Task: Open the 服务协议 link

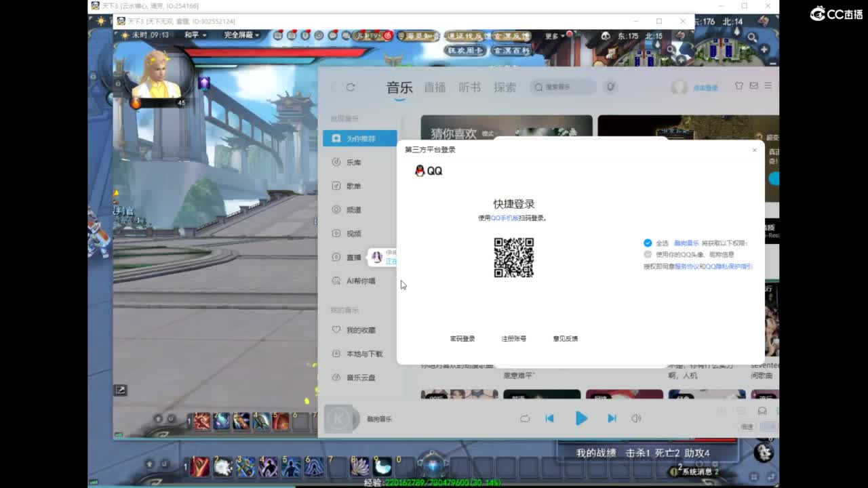Action: pos(686,266)
